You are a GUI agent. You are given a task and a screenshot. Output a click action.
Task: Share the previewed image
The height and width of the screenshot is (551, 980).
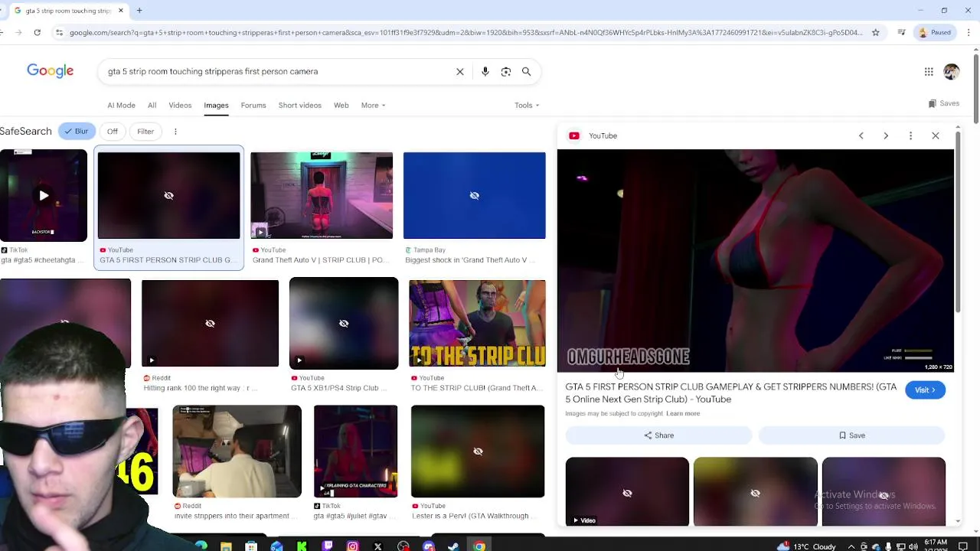click(x=658, y=435)
